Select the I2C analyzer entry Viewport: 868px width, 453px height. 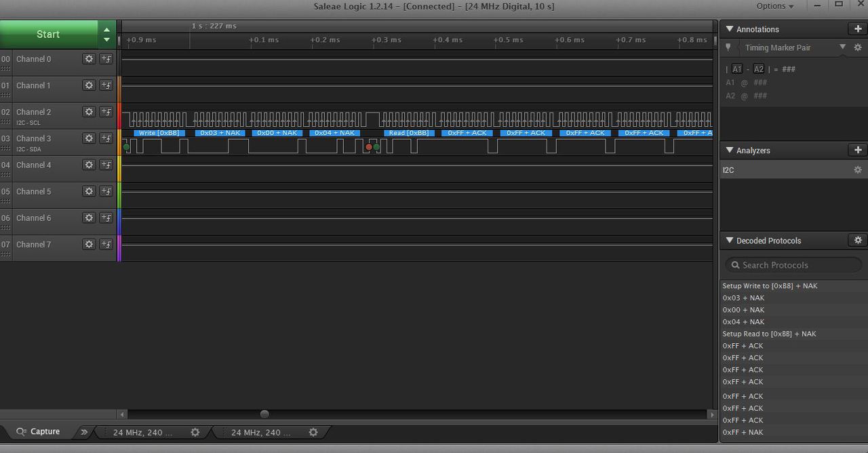tap(793, 170)
